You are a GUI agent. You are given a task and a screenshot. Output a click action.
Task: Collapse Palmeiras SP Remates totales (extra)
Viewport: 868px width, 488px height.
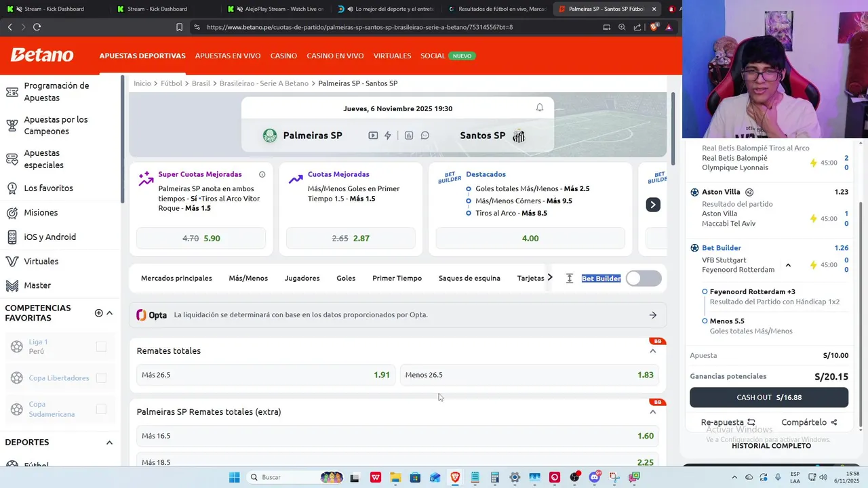pyautogui.click(x=653, y=412)
